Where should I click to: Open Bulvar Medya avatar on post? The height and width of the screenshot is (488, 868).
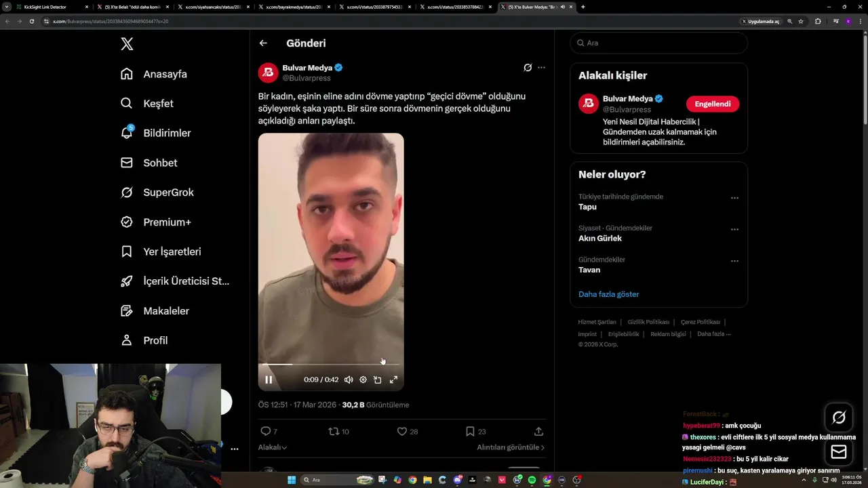point(269,73)
